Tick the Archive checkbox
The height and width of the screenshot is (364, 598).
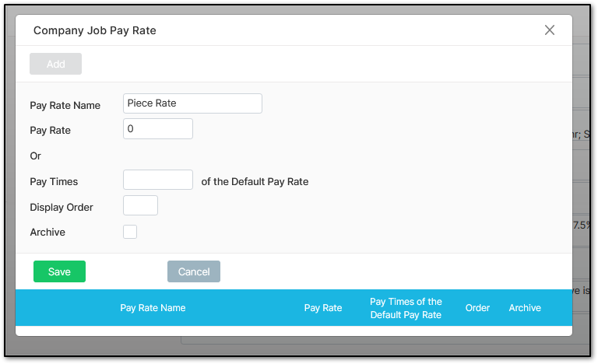coord(130,232)
